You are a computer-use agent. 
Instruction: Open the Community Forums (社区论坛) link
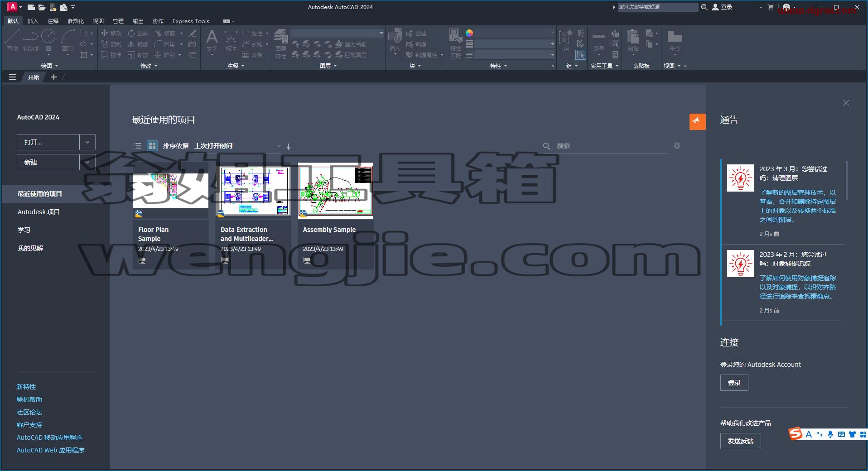pyautogui.click(x=29, y=412)
